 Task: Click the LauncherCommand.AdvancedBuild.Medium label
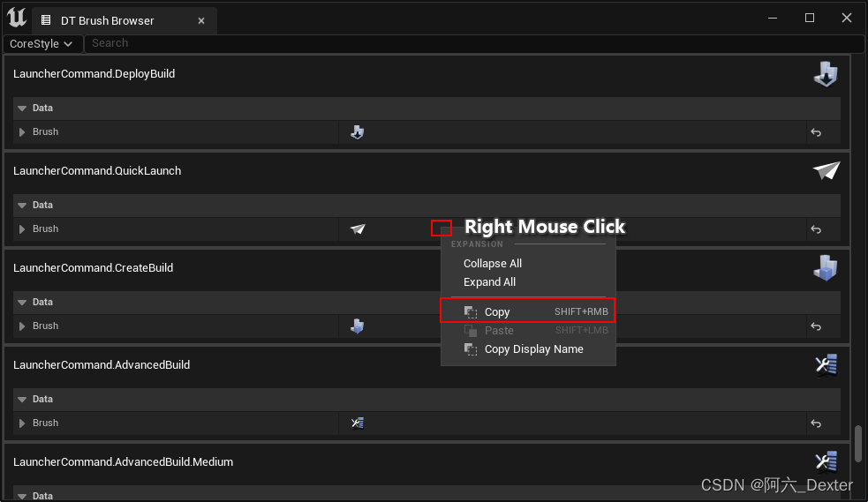coord(123,462)
